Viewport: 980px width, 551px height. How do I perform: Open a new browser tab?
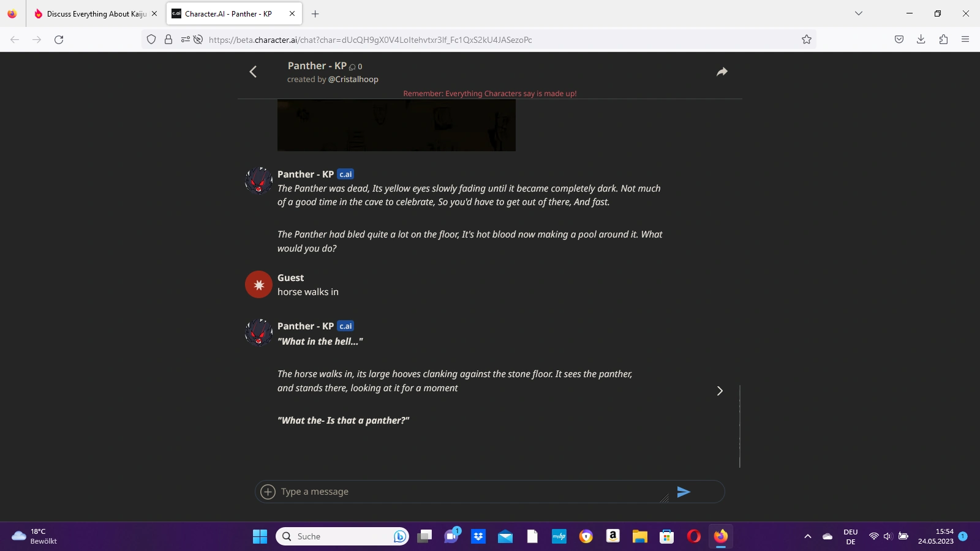click(315, 13)
